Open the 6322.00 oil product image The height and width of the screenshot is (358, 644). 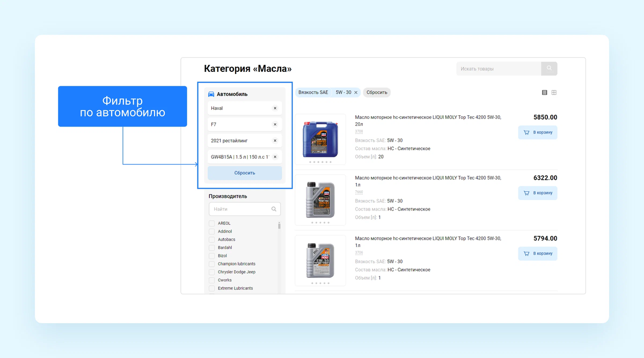[320, 199]
